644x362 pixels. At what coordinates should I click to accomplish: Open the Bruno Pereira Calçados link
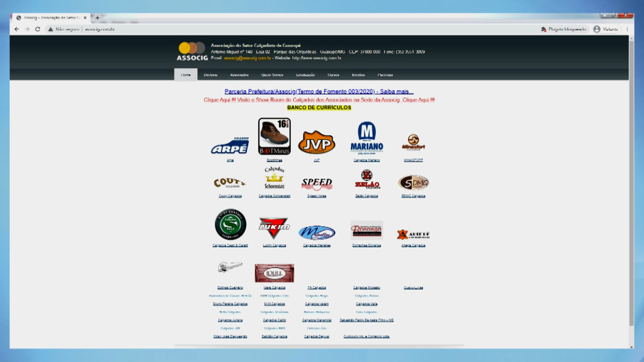point(230,304)
